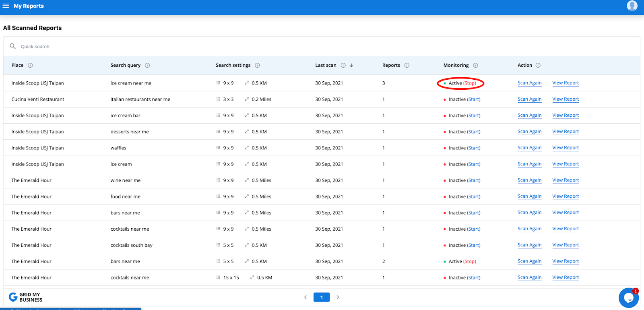Scan Again for ice cream near me

pos(530,83)
